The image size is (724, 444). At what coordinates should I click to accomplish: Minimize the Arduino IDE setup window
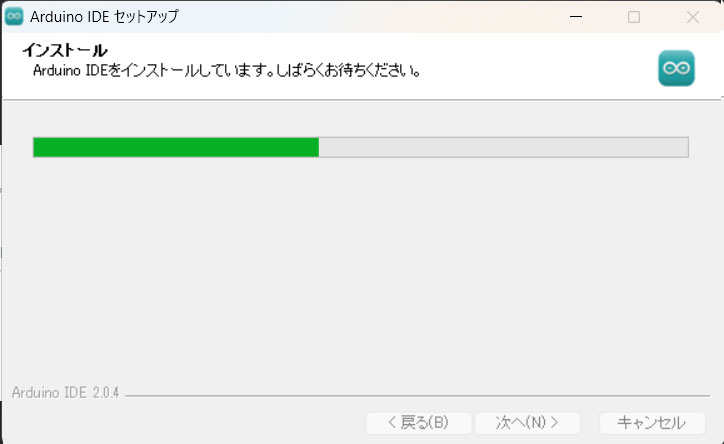(x=576, y=17)
